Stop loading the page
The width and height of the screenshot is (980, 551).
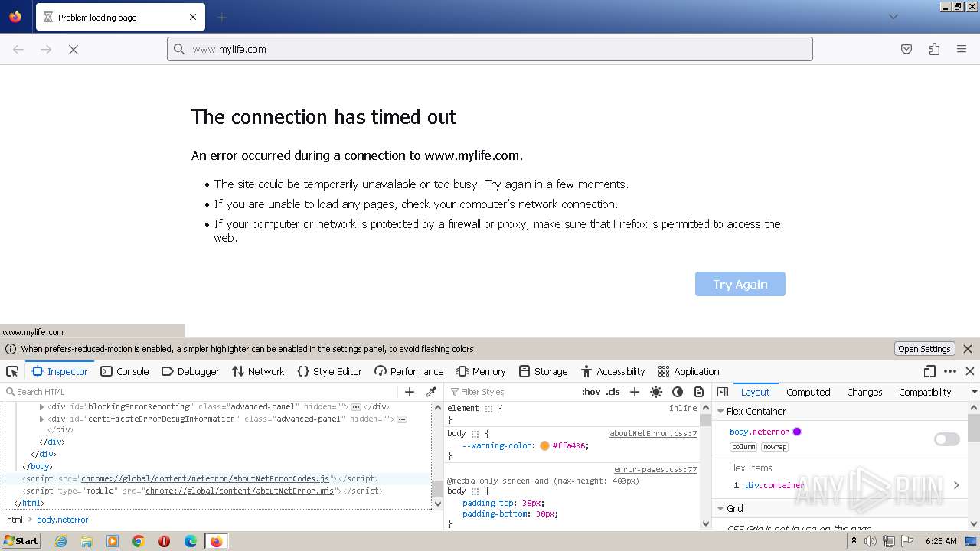pos(73,49)
